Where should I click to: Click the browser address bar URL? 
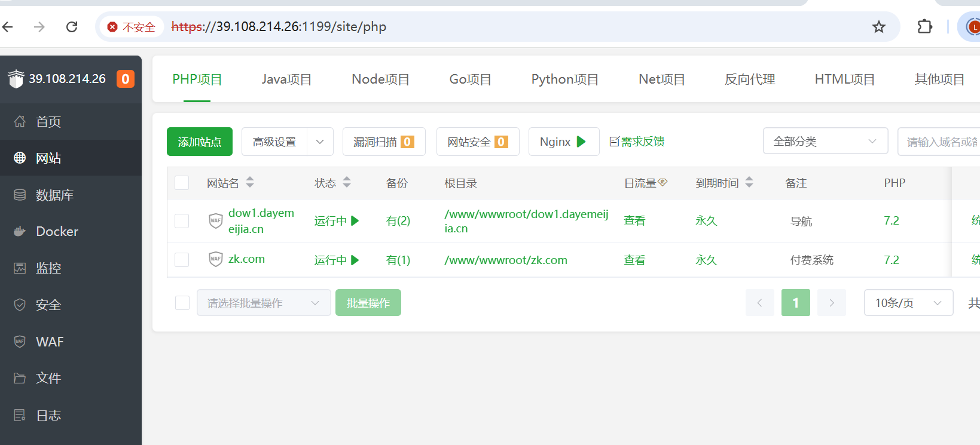tap(279, 27)
